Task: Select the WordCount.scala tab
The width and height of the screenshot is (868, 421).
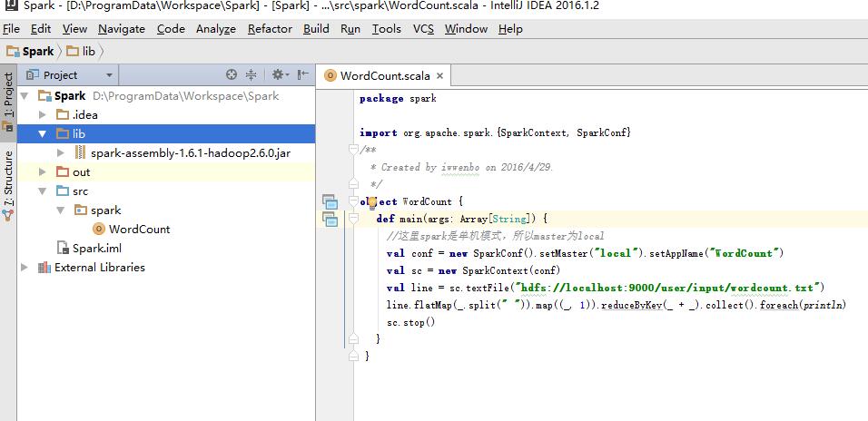Action: pos(384,76)
